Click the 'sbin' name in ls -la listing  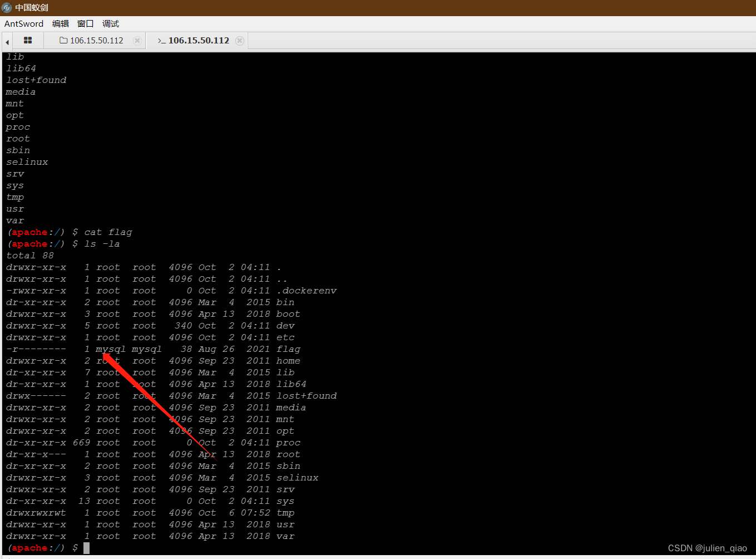(x=288, y=466)
